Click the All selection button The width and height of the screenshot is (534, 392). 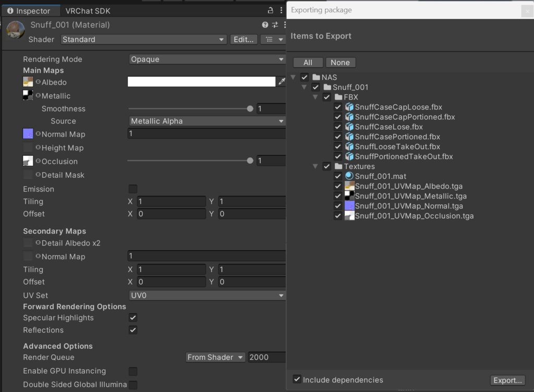tap(308, 63)
